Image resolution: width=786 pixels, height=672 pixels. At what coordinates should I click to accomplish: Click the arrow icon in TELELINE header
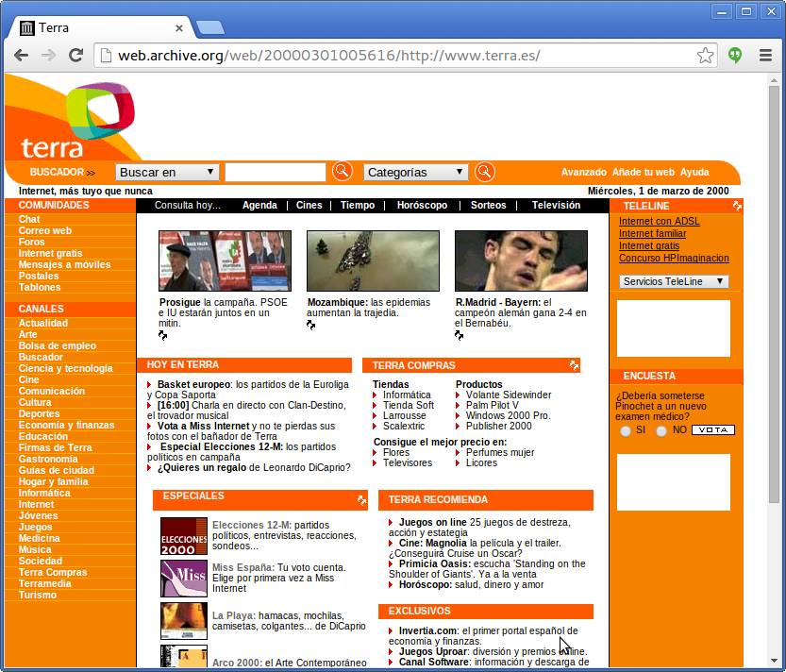[736, 206]
